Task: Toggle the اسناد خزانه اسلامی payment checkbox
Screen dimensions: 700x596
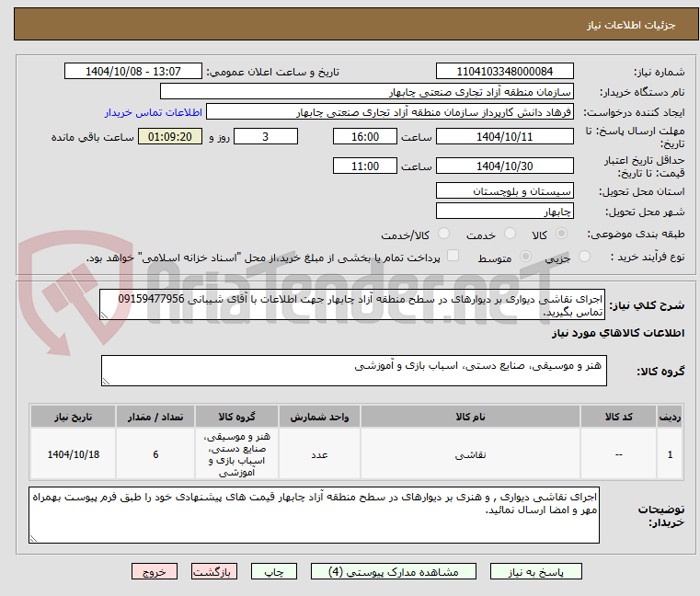Action: [x=453, y=256]
